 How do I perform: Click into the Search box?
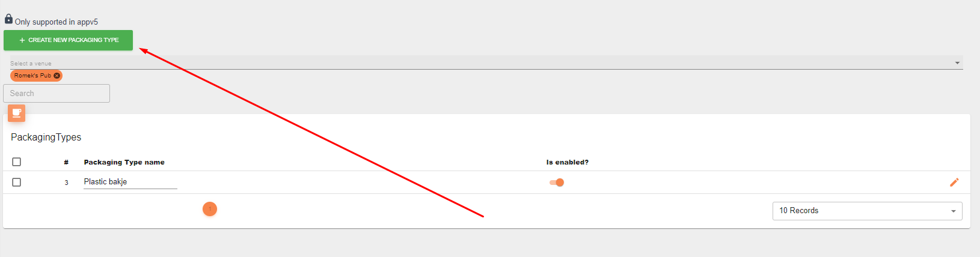(x=57, y=93)
